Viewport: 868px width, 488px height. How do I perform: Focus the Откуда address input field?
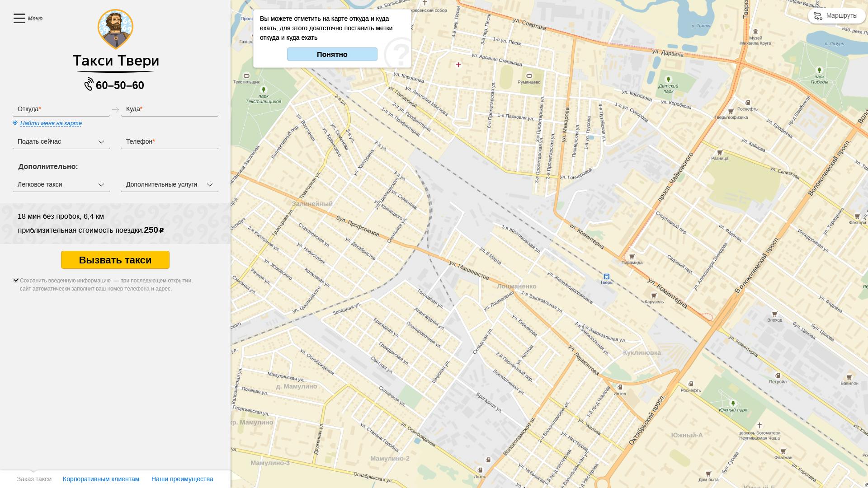(x=61, y=109)
